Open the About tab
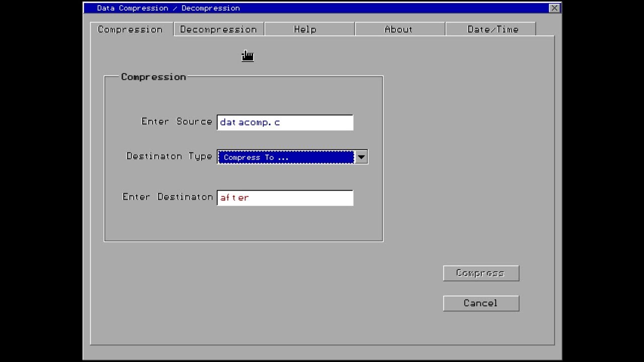 pos(400,29)
